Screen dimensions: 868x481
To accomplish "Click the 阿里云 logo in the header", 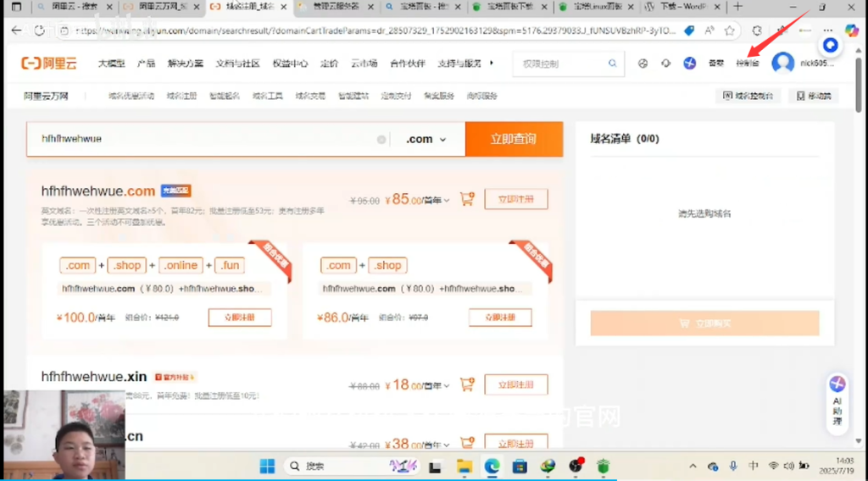I will [48, 64].
